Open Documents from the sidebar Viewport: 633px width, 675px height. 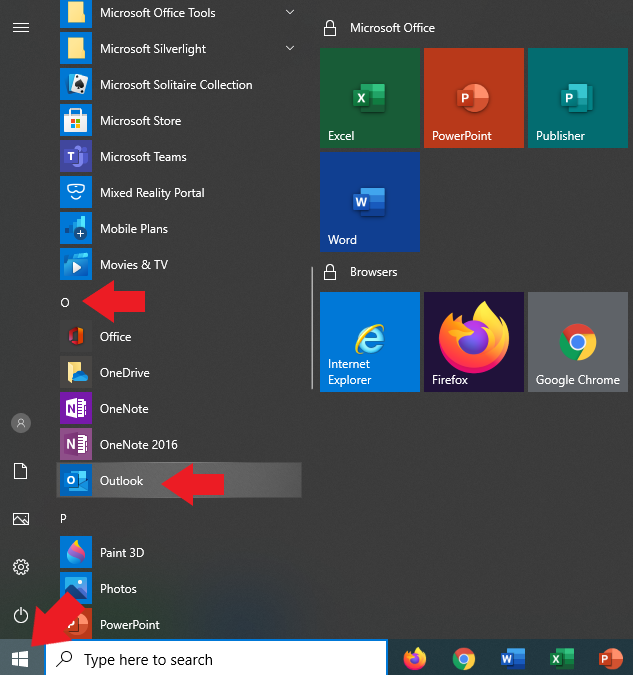click(x=21, y=471)
